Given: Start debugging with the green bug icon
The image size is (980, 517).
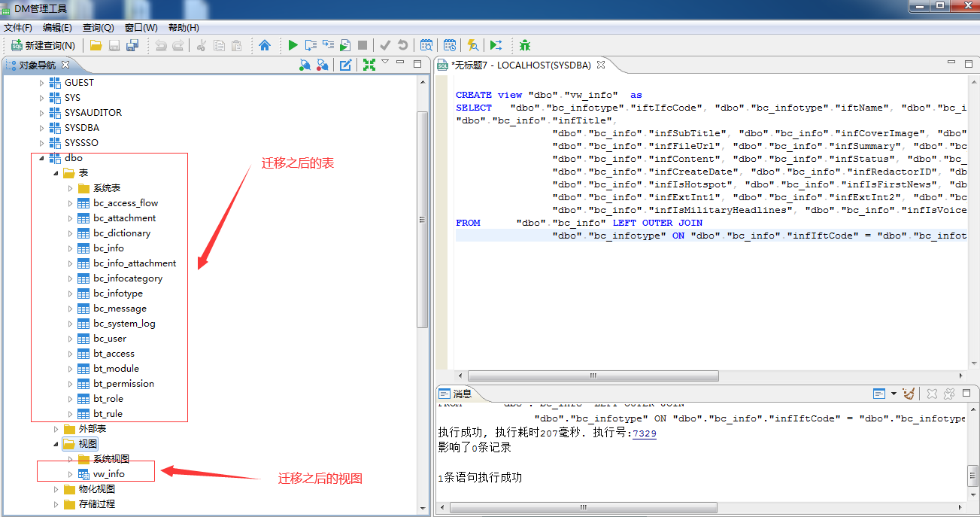Looking at the screenshot, I should [x=524, y=45].
